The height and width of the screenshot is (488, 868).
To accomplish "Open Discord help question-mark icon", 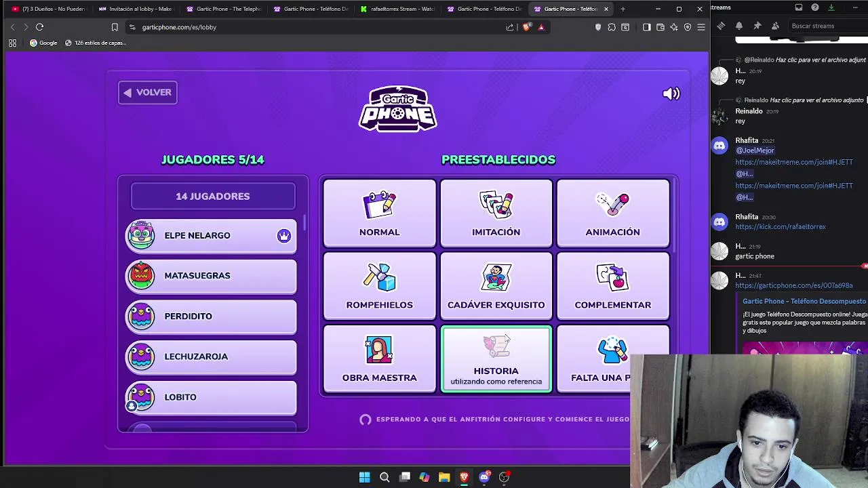I will (x=815, y=7).
